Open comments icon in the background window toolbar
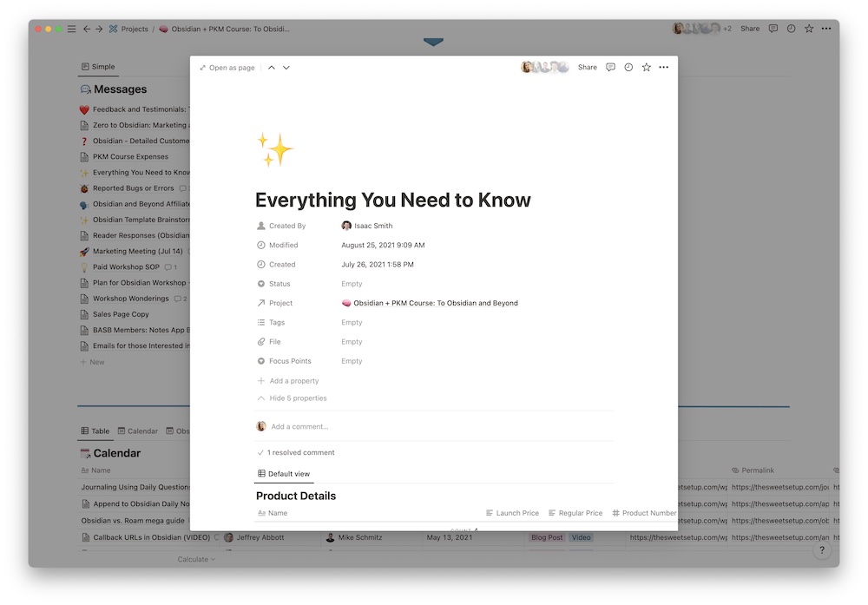868x605 pixels. coord(773,29)
